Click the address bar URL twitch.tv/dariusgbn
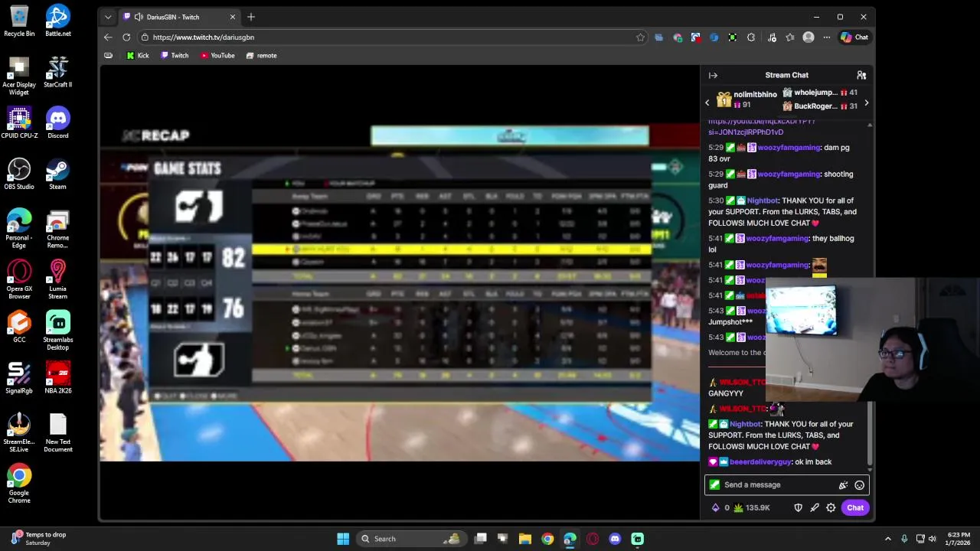 [x=203, y=37]
